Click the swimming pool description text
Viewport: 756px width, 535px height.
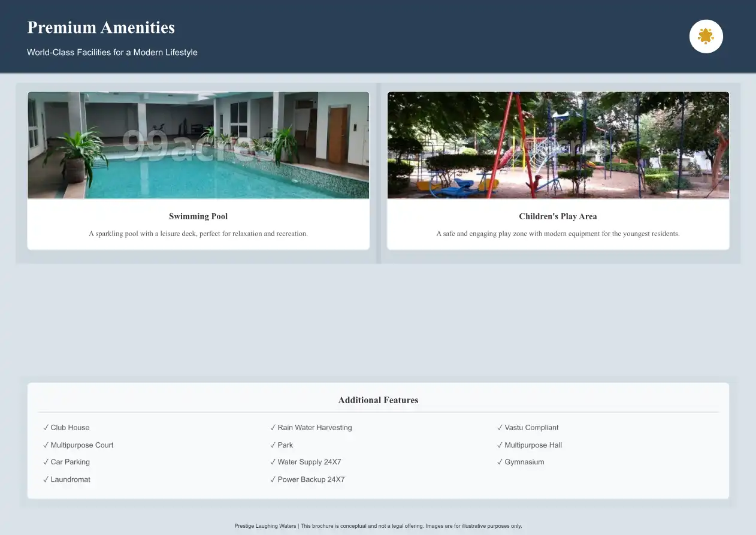[198, 234]
